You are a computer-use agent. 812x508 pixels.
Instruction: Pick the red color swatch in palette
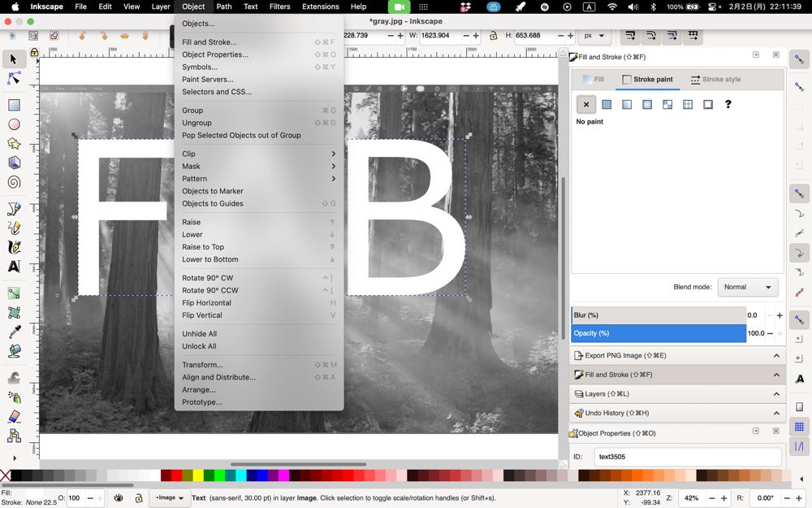tap(176, 475)
